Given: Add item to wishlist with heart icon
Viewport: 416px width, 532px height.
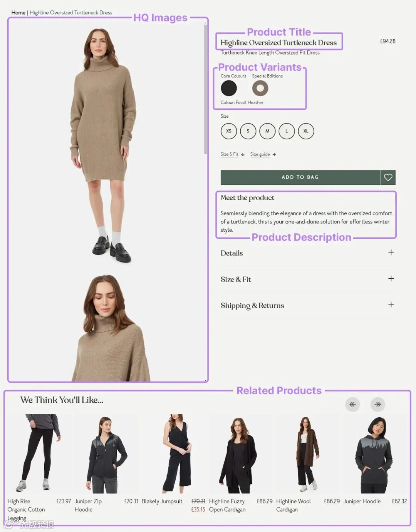Looking at the screenshot, I should point(388,177).
